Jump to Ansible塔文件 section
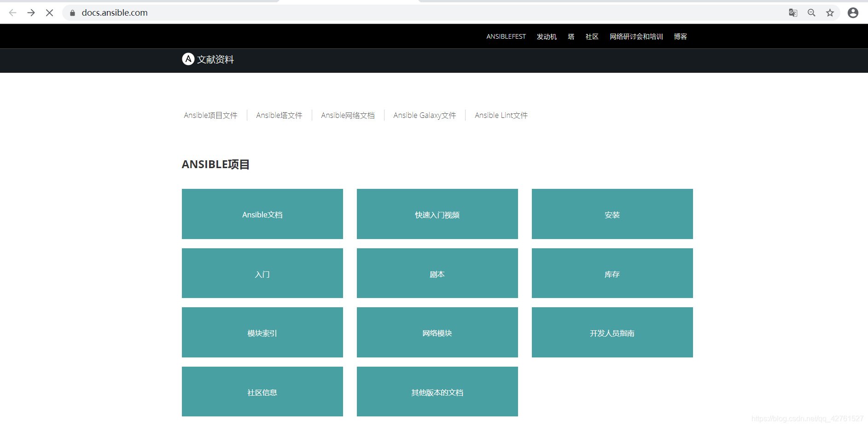The height and width of the screenshot is (427, 868). pos(279,115)
